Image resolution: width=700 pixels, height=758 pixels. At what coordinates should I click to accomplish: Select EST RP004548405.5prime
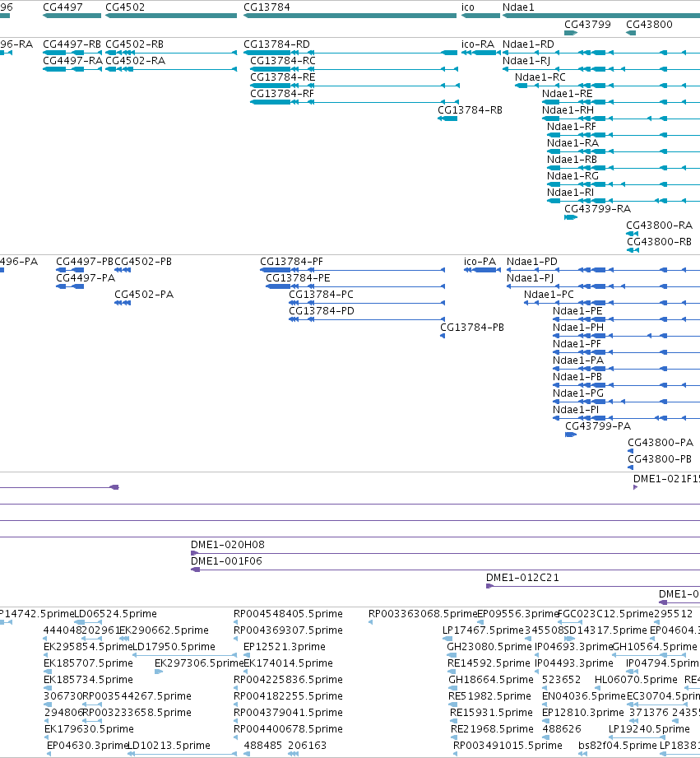pyautogui.click(x=236, y=621)
